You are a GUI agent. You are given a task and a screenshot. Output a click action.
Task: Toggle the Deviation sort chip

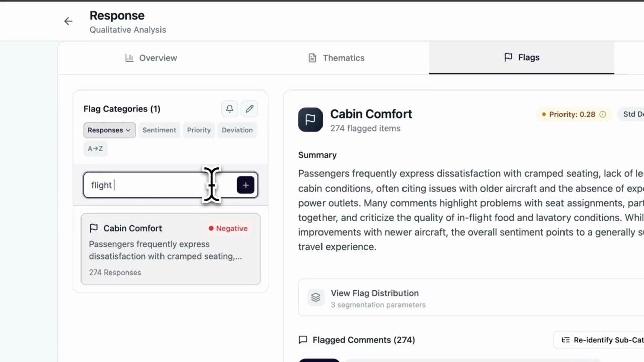[237, 130]
